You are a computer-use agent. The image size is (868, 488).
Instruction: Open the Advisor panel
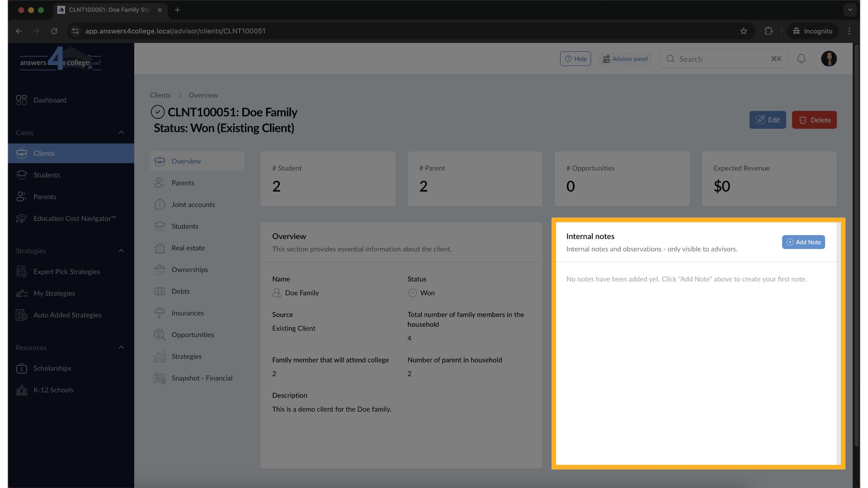pos(625,58)
